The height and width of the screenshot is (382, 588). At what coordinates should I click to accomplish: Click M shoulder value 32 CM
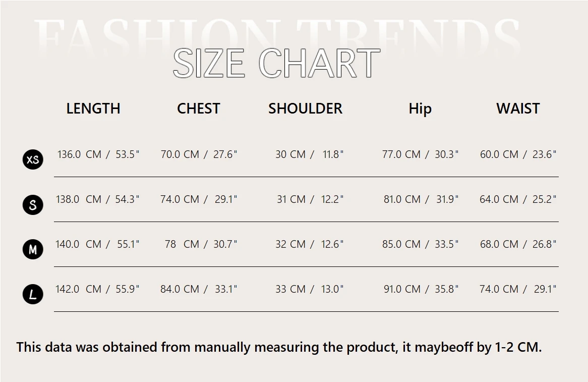point(290,244)
